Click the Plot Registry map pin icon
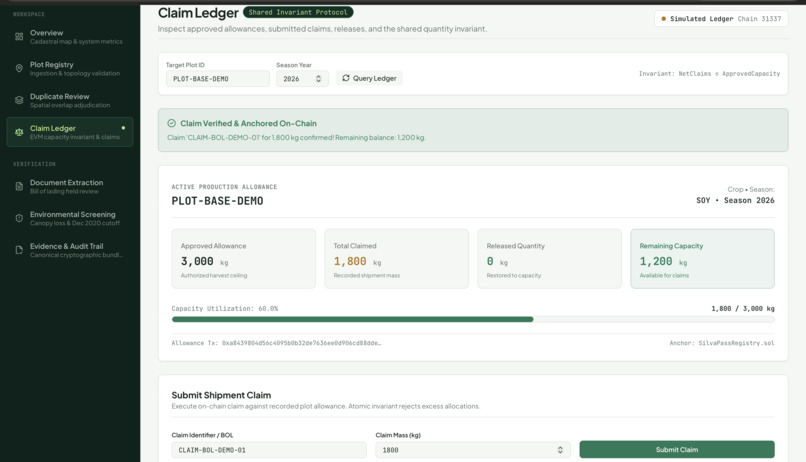 19,68
